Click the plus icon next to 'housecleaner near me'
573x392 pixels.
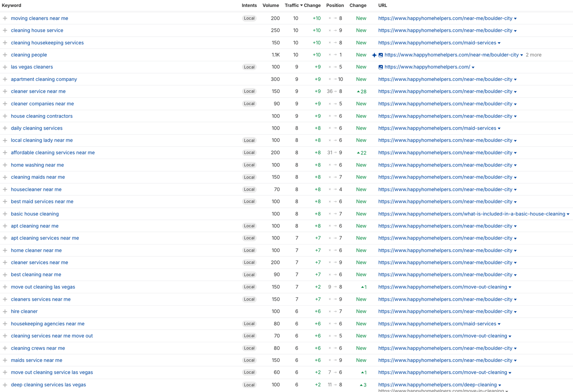click(x=5, y=189)
